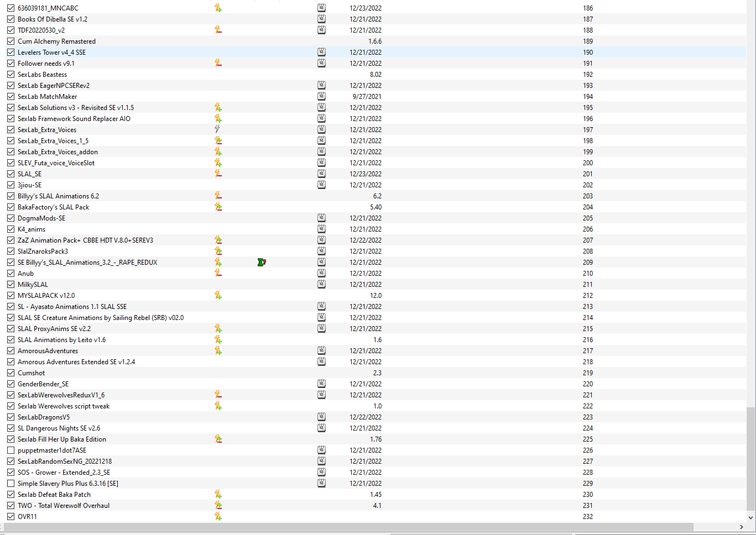Select the SexLabDragonsV5 mod name

coord(44,417)
